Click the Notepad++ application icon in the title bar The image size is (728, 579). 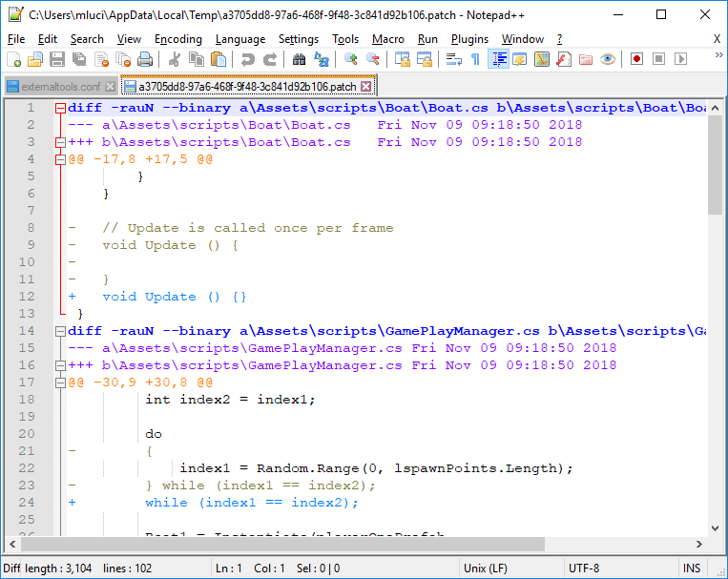pos(15,14)
